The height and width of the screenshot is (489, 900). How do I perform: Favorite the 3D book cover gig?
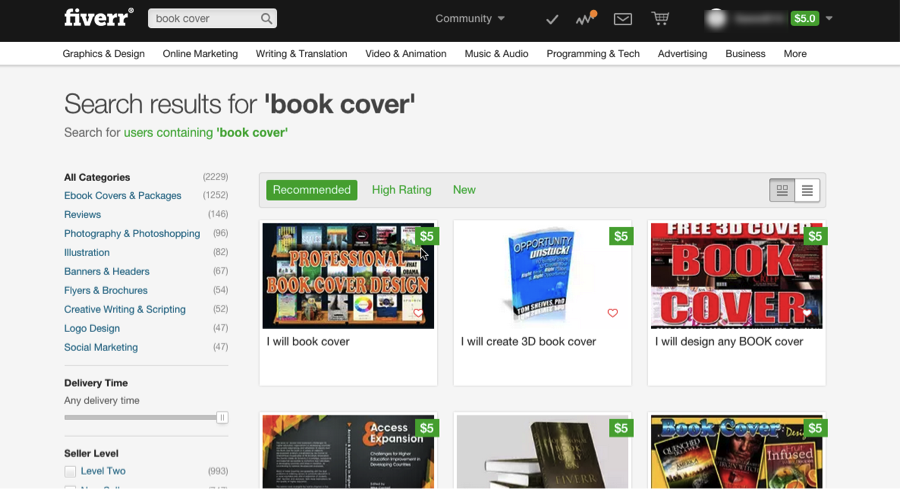[x=612, y=313]
